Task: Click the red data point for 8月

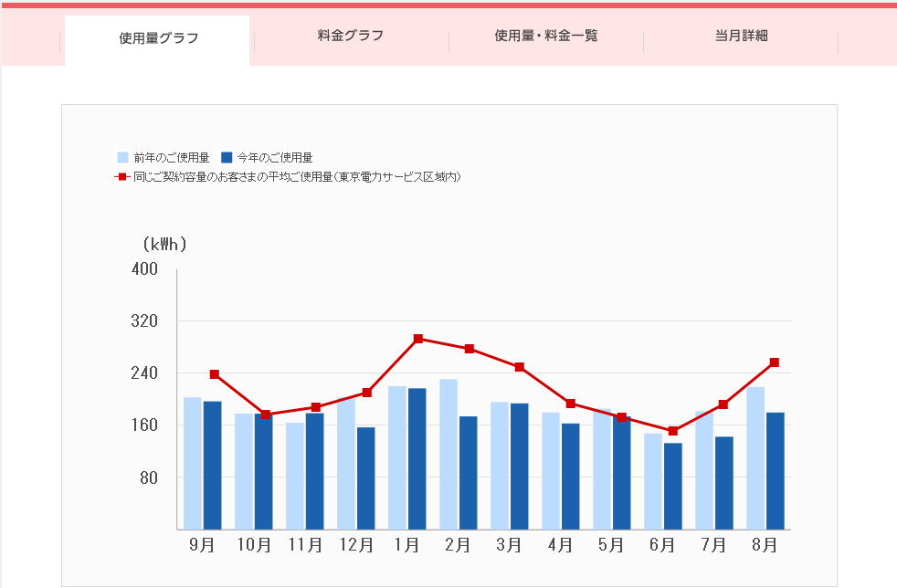Action: [775, 362]
